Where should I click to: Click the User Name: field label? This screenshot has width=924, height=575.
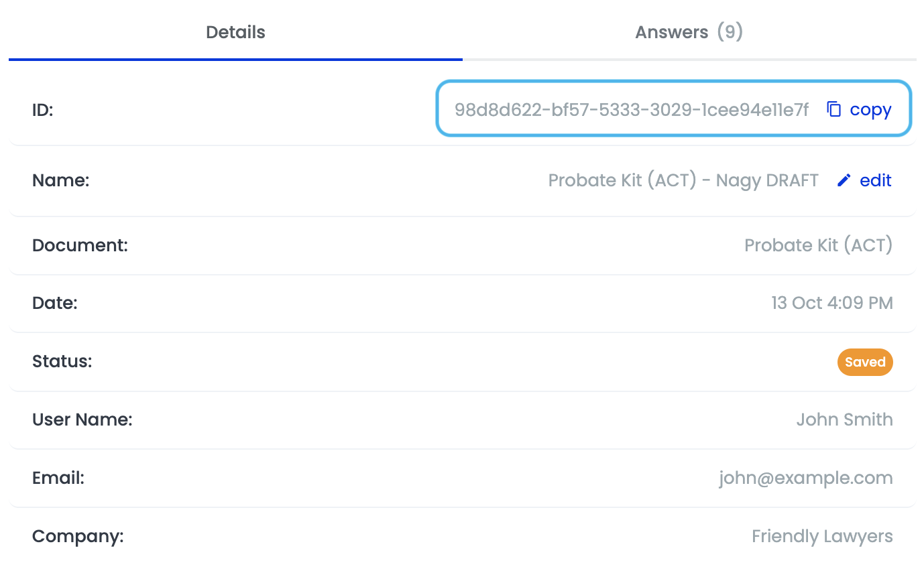pos(82,420)
